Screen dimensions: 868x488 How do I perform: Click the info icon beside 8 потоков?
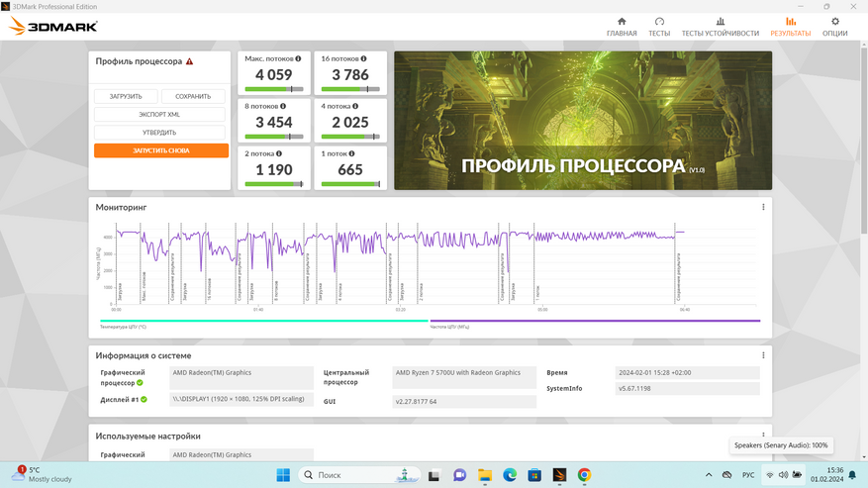pyautogui.click(x=283, y=106)
